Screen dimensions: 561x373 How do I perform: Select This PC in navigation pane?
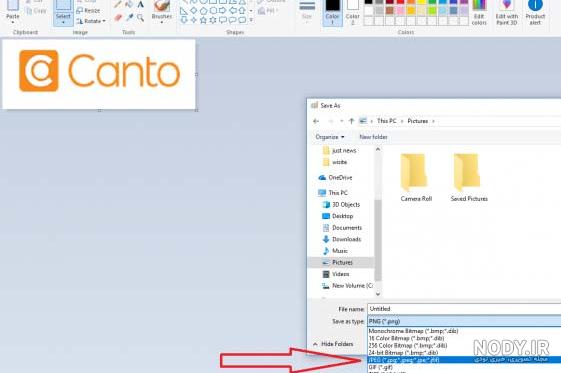333,193
